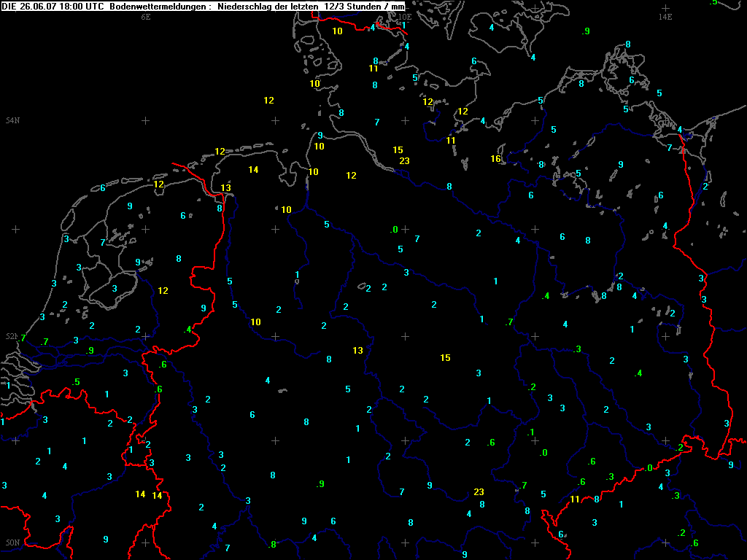The image size is (747, 560).
Task: Select the yellow 16 precipitation value
Action: pyautogui.click(x=496, y=159)
